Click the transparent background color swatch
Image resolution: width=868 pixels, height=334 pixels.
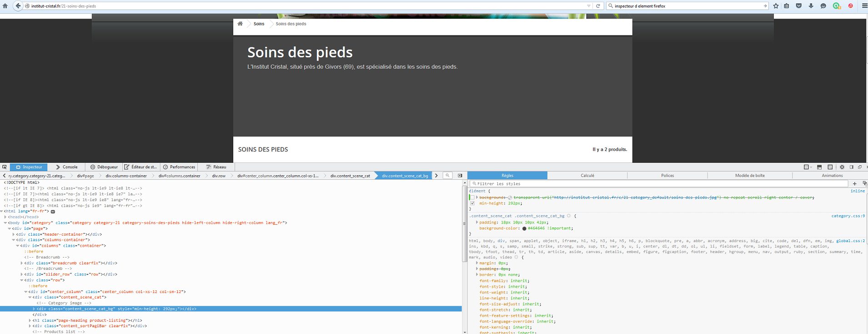pos(510,197)
